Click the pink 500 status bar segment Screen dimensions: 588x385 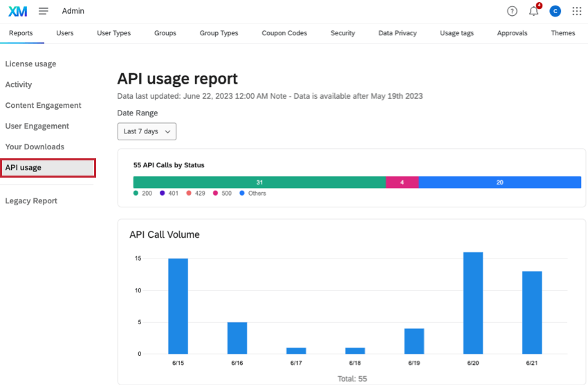pos(402,182)
